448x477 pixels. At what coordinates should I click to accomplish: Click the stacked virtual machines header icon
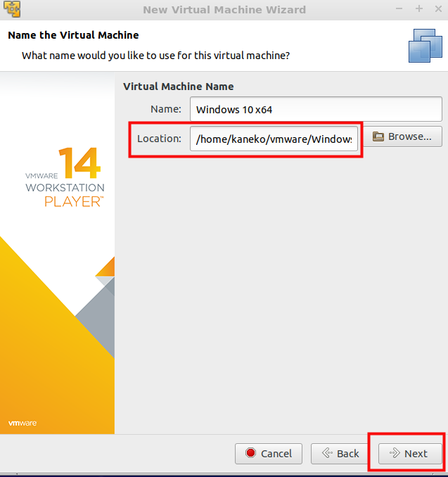tap(425, 45)
